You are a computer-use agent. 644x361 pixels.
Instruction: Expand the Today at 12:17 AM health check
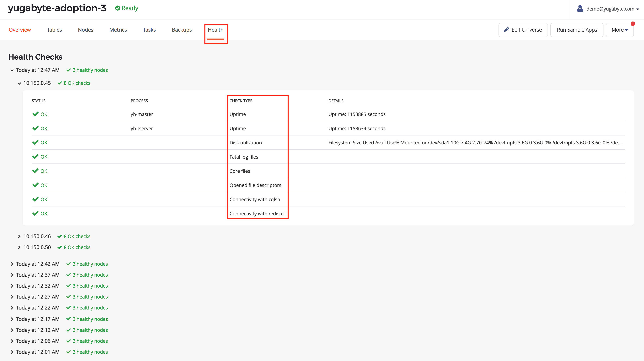click(12, 319)
